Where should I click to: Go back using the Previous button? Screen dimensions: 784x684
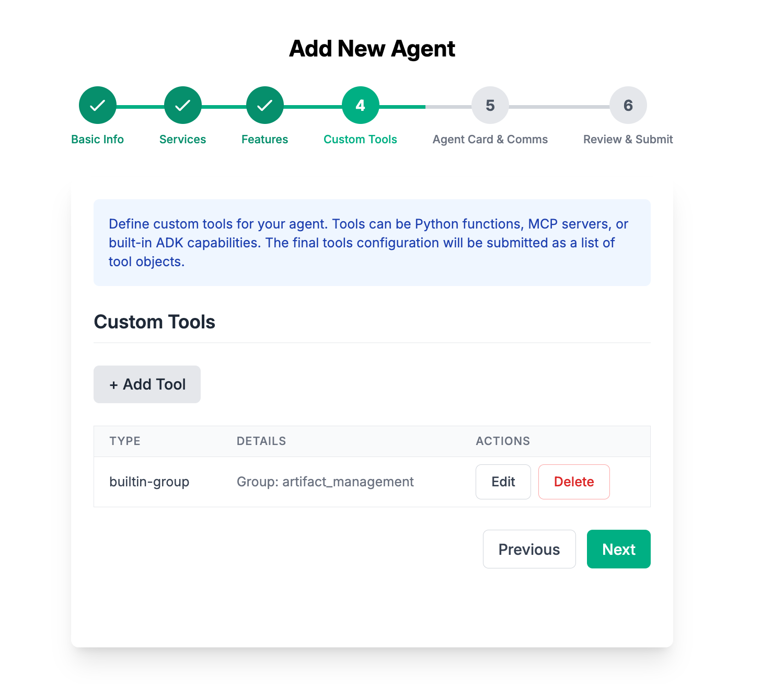pyautogui.click(x=529, y=549)
